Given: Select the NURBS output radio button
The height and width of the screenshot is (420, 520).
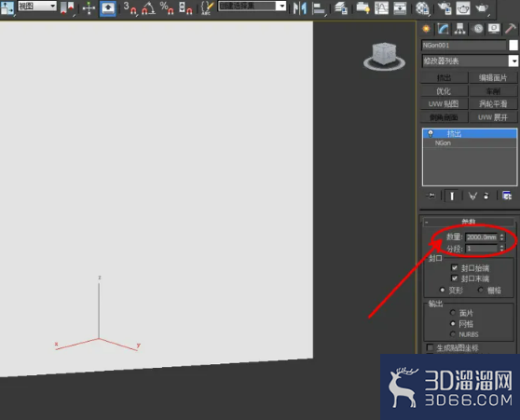Looking at the screenshot, I should coord(453,333).
